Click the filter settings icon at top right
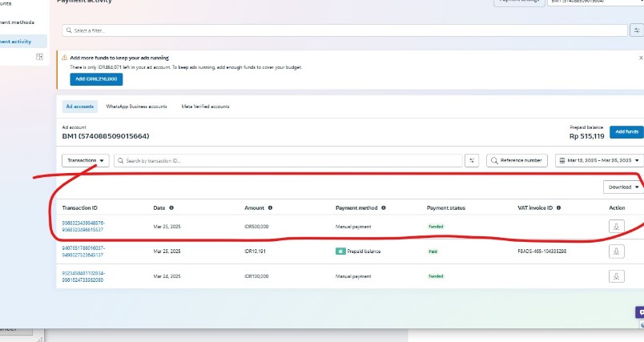The image size is (644, 342). click(x=637, y=30)
